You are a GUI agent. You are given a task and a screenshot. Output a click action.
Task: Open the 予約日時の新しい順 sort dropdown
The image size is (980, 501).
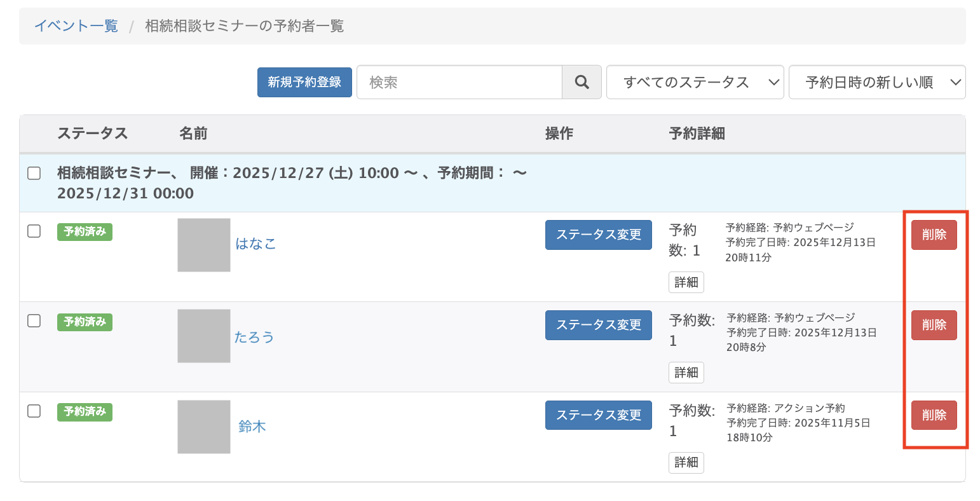[x=876, y=82]
